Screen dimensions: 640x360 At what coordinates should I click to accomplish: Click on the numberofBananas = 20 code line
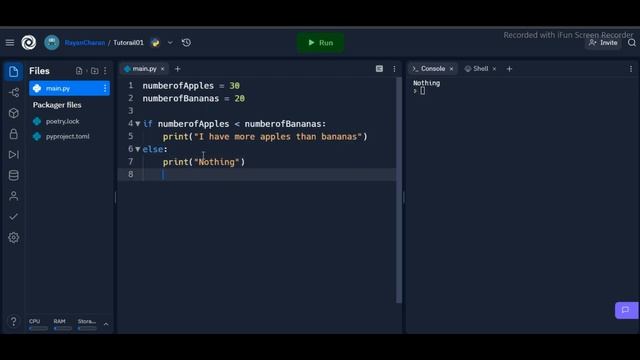point(193,98)
